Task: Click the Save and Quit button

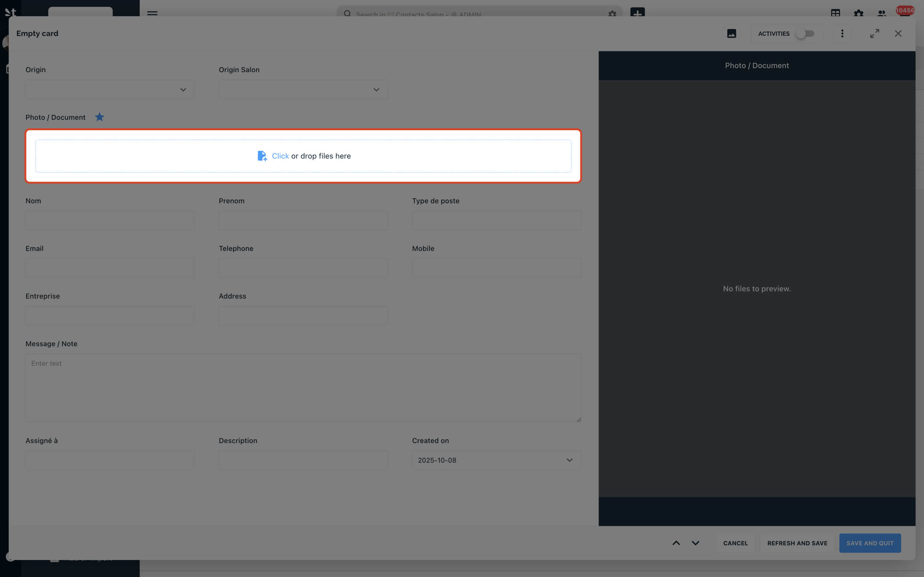Action: [x=869, y=543]
